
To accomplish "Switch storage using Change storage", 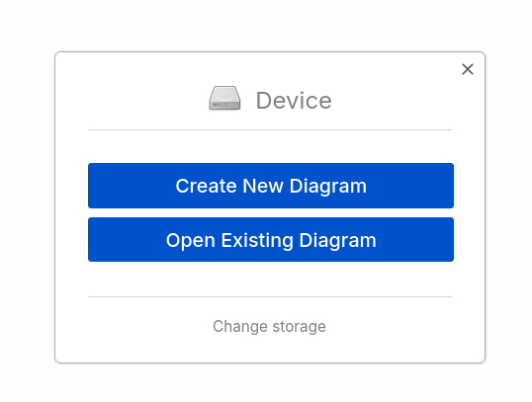I will point(269,326).
